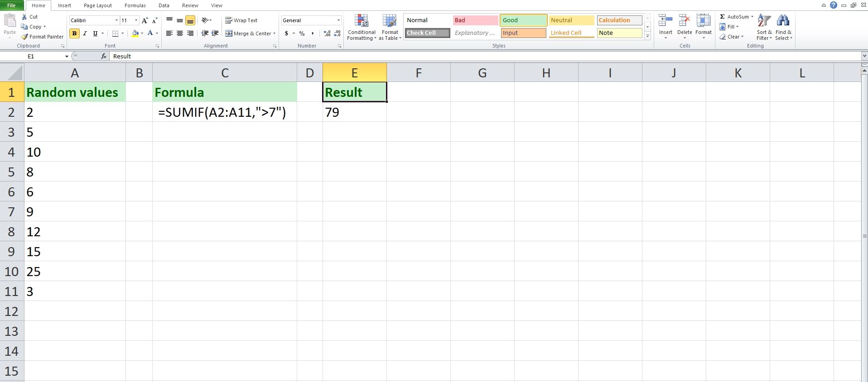Decrease font size with the Shrink Font icon
868x382 pixels.
[x=154, y=20]
